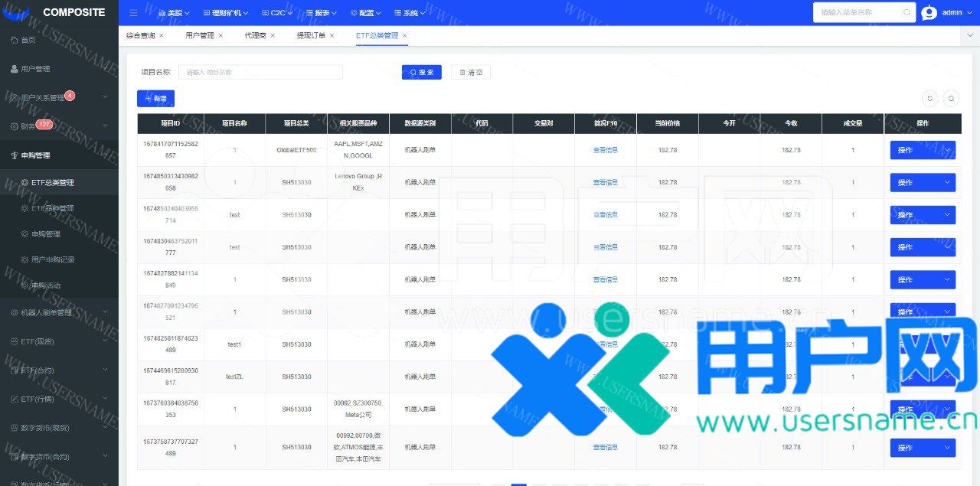Click the magnifier in menu search box
Viewport: 980px width, 486px height.
coord(906,13)
